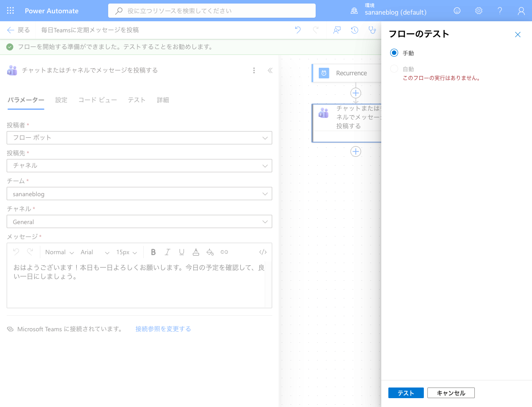
Task: Redo in the message editor
Action: tap(30, 252)
